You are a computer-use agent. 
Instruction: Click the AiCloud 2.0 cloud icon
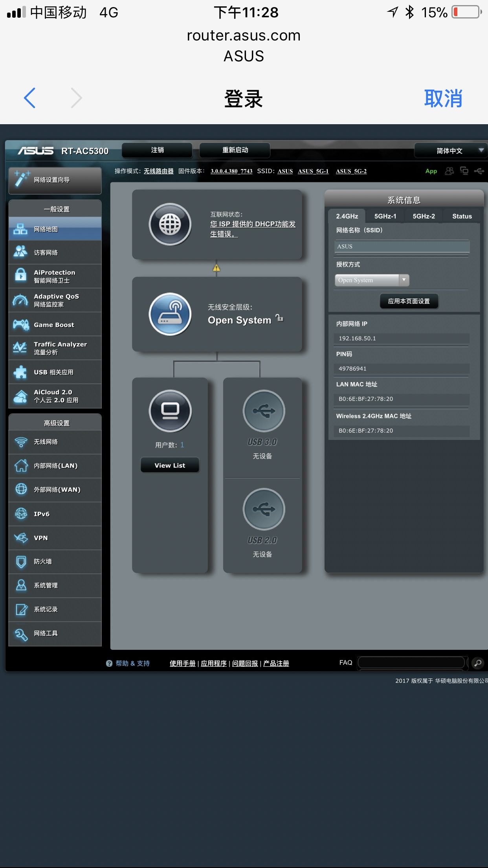pos(20,396)
